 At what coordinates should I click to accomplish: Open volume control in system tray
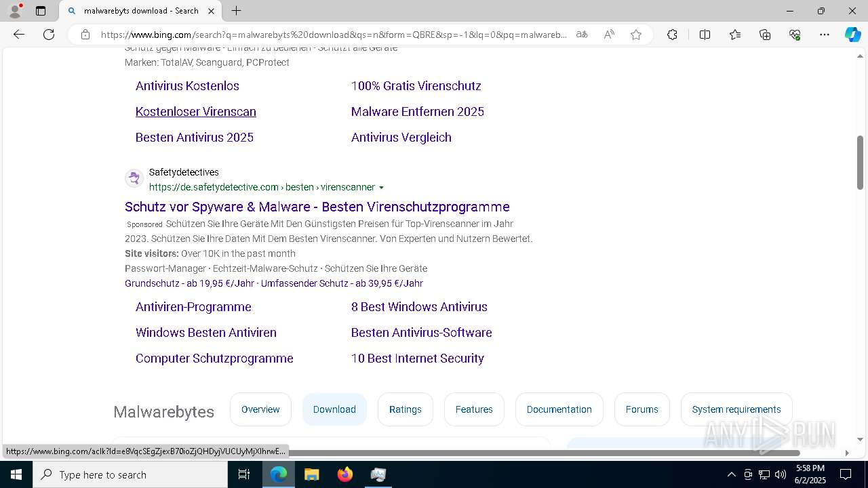tap(781, 474)
